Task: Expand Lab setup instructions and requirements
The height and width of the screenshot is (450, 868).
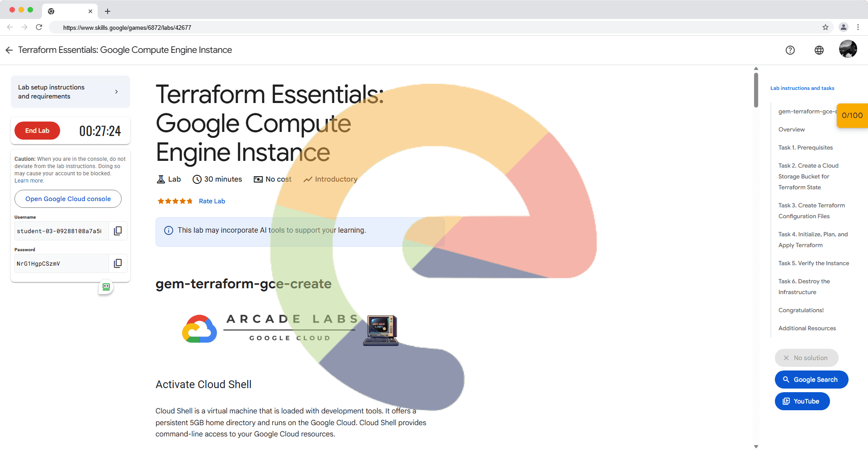Action: pyautogui.click(x=71, y=92)
